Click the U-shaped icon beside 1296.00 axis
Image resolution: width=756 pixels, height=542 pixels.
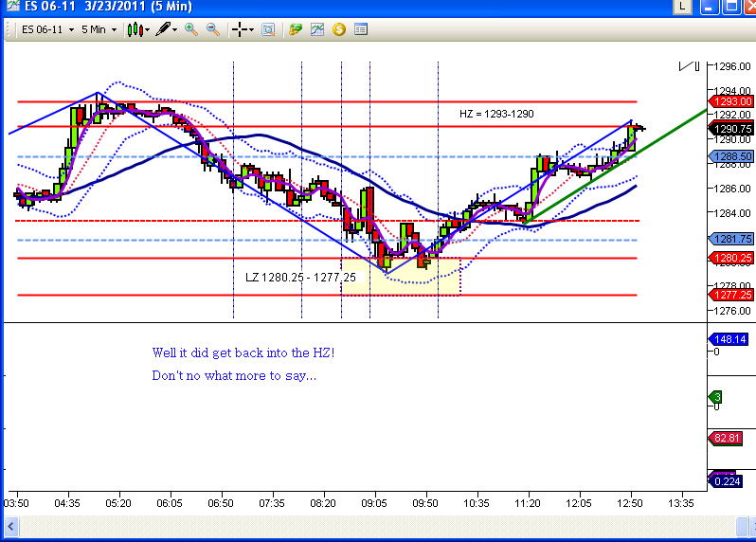pos(697,66)
